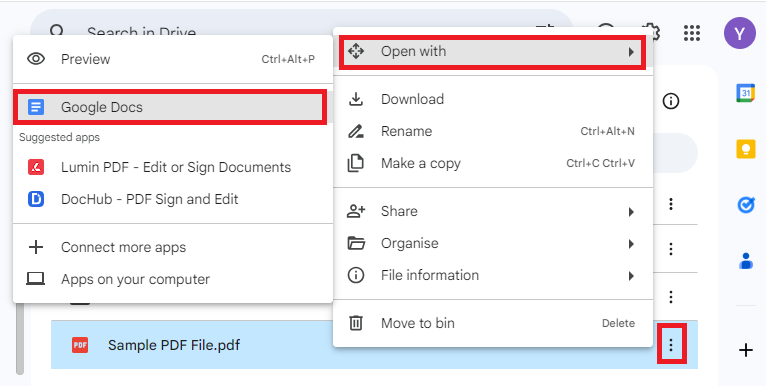This screenshot has height=386, width=766.
Task: Expand the Share submenu arrow
Action: 631,212
